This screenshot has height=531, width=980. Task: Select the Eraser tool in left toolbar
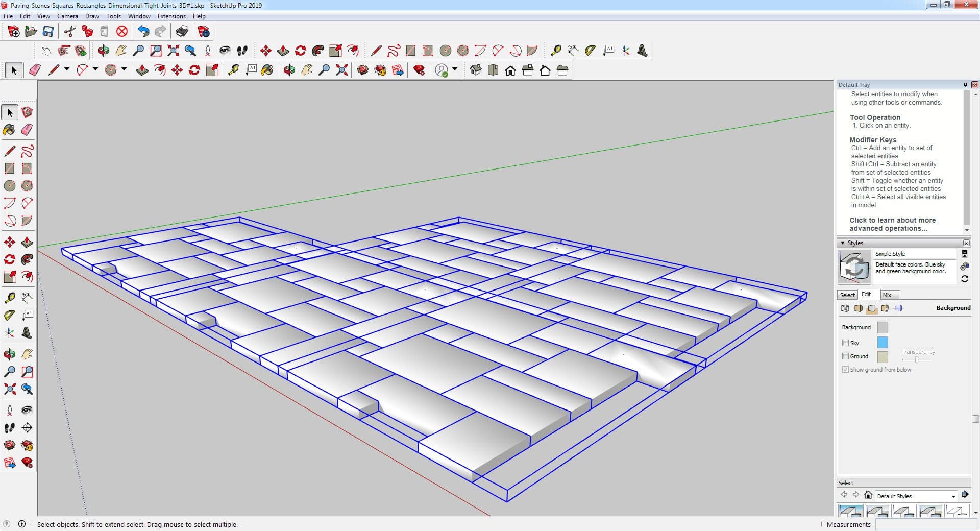[27, 130]
